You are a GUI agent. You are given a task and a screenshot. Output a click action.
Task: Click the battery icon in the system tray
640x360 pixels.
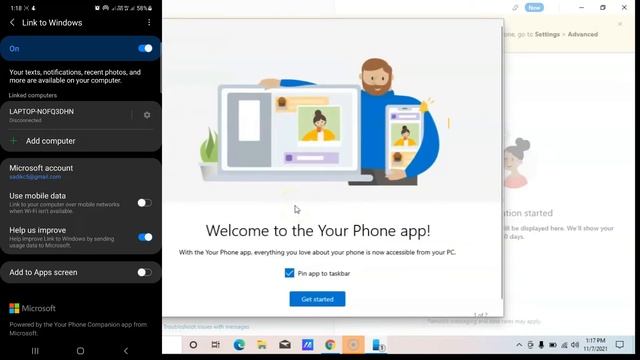tap(553, 345)
